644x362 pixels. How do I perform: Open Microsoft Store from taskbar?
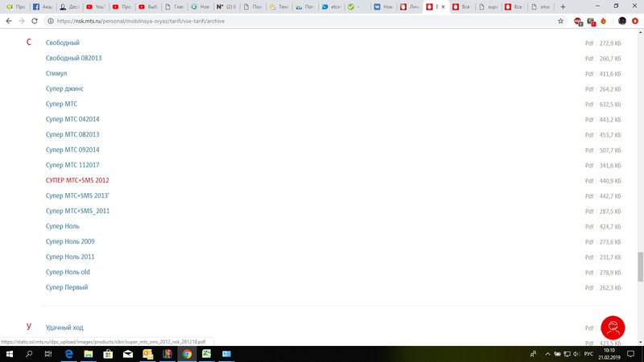point(108,354)
